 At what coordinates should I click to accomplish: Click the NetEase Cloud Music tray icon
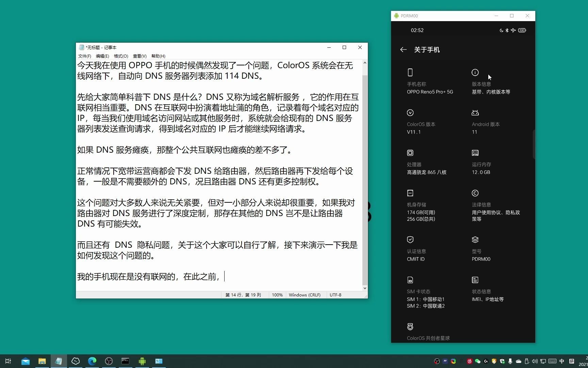pyautogui.click(x=470, y=361)
